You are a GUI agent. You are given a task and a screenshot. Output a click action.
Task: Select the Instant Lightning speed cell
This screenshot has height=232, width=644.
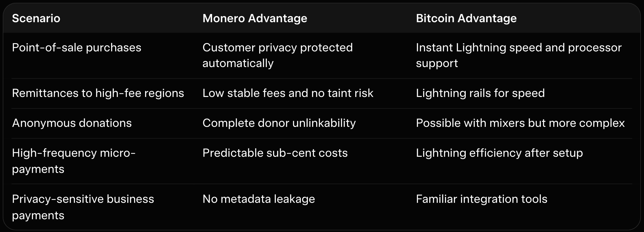(x=518, y=55)
